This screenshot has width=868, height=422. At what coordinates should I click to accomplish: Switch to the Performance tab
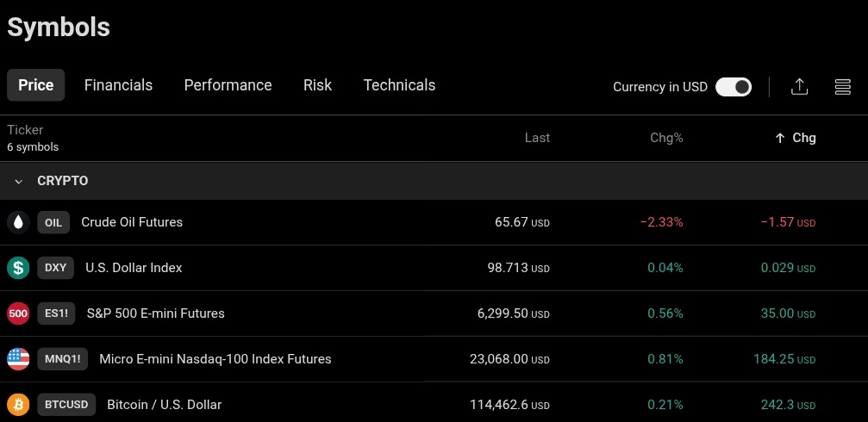[x=228, y=85]
